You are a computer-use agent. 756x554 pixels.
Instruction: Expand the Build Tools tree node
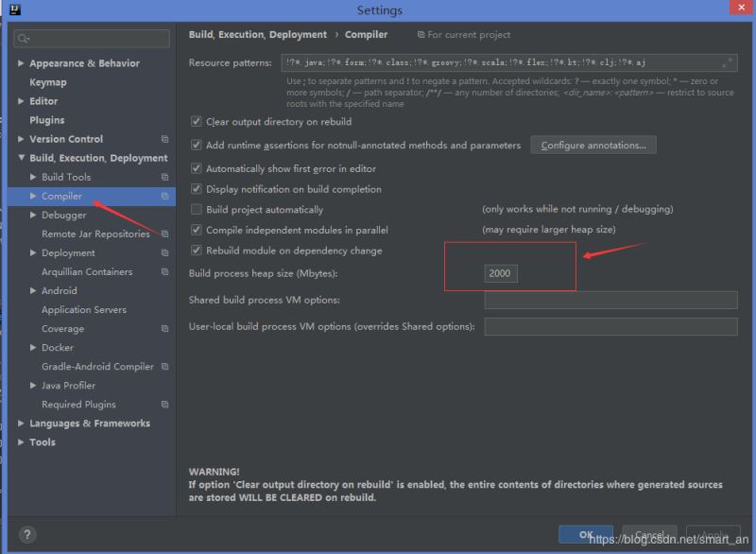point(33,177)
